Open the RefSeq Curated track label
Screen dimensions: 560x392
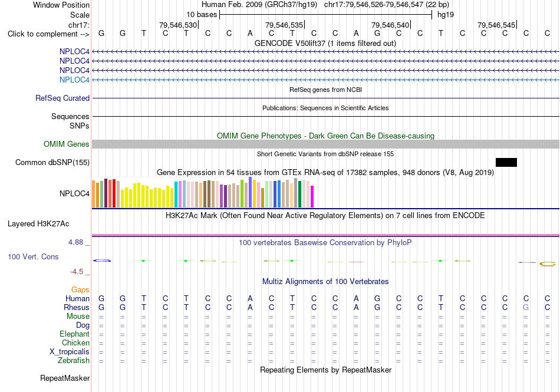point(62,98)
